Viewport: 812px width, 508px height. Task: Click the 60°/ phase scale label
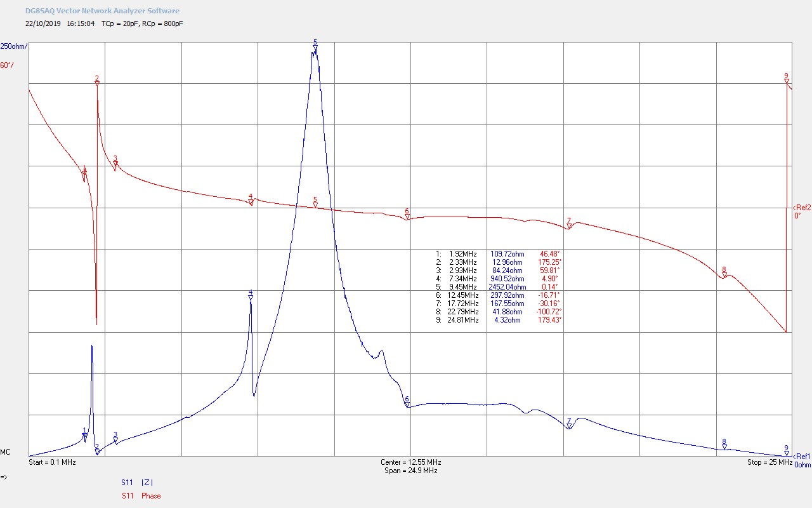[7, 65]
